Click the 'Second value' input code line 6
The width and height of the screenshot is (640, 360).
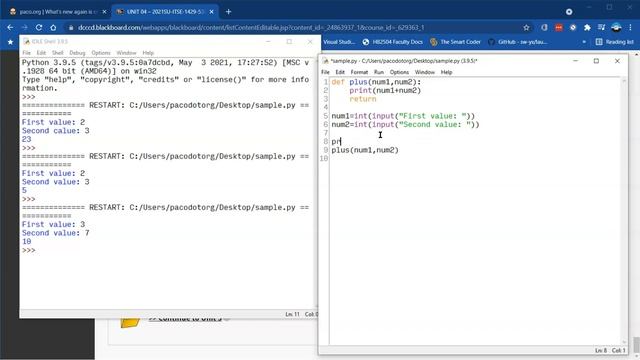pyautogui.click(x=405, y=124)
